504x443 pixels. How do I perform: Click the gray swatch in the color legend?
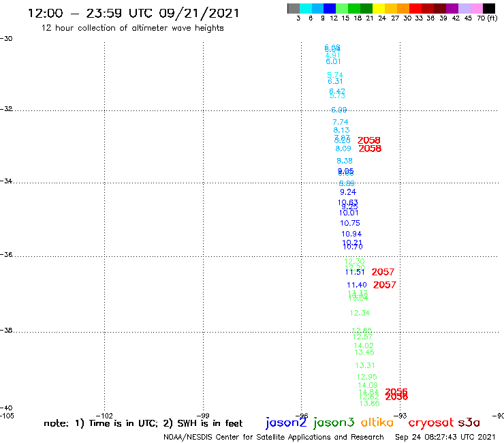tap(294, 8)
